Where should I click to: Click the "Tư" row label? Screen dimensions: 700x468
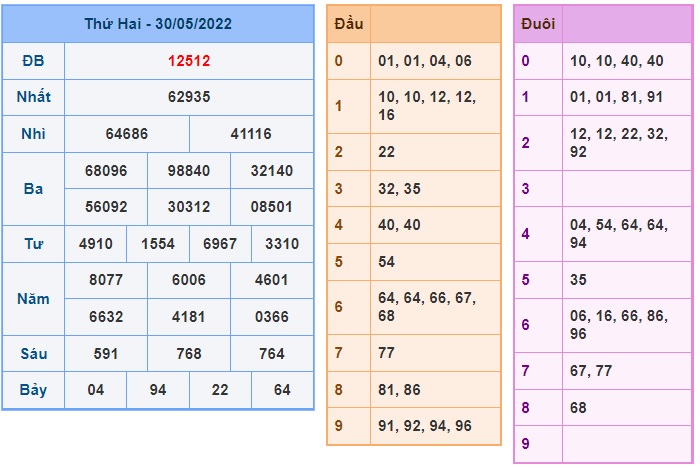[x=33, y=244]
